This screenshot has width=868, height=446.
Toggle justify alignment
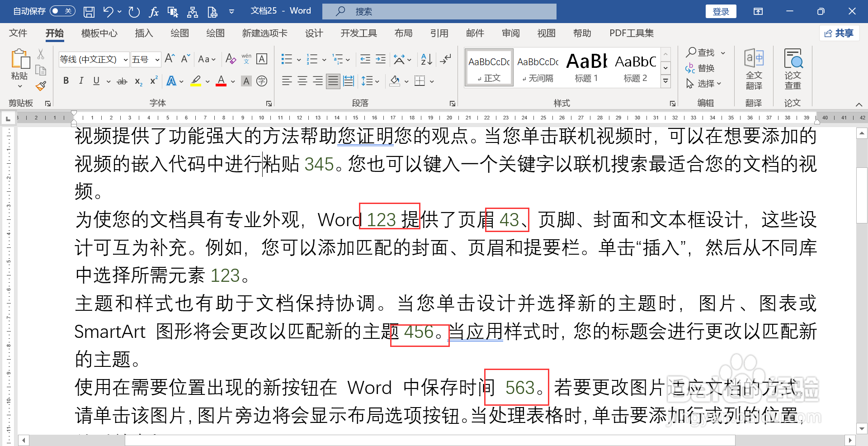point(333,81)
